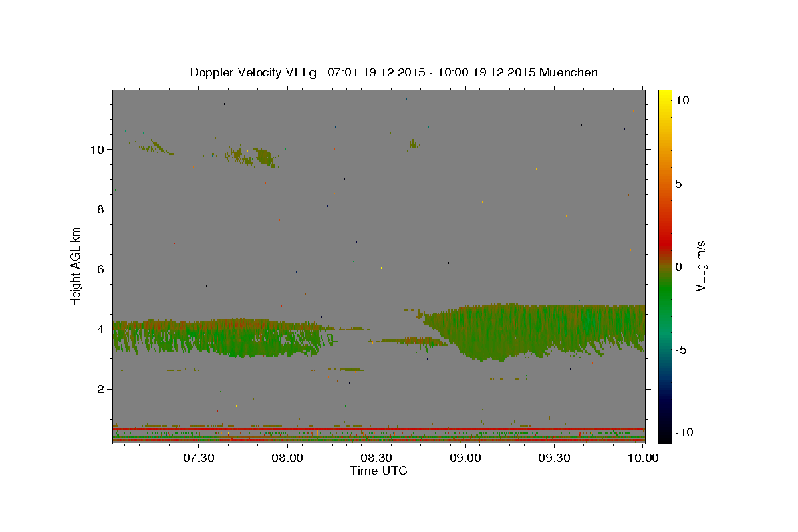The image size is (798, 532).
Task: Click the 07:30 time tick label
Action: point(198,458)
